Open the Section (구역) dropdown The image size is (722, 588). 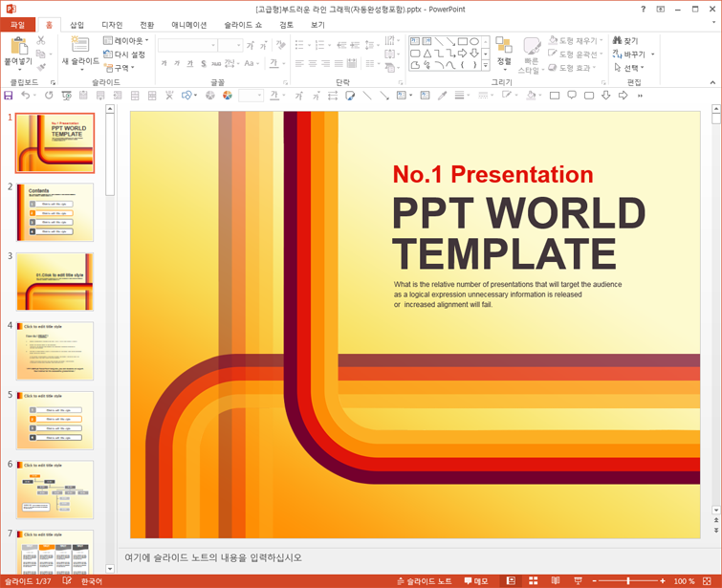[120, 68]
